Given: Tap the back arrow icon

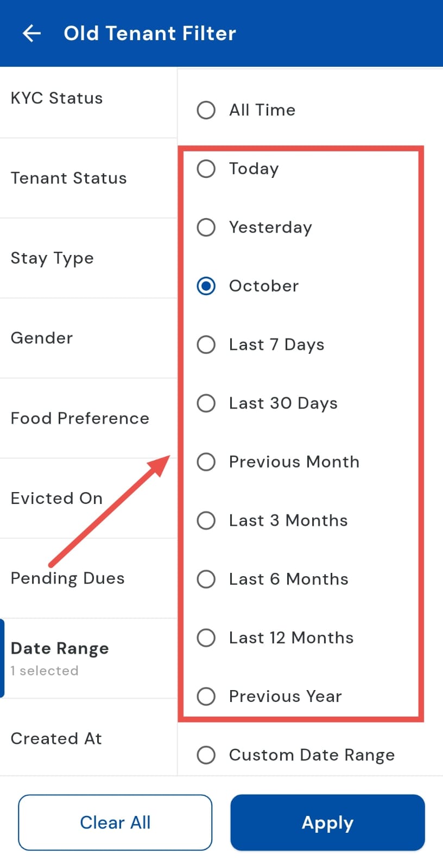Looking at the screenshot, I should tap(31, 34).
